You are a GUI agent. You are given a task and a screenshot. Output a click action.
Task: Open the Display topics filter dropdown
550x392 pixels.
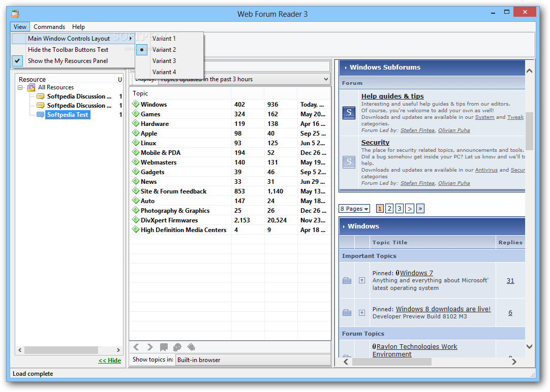coord(326,79)
